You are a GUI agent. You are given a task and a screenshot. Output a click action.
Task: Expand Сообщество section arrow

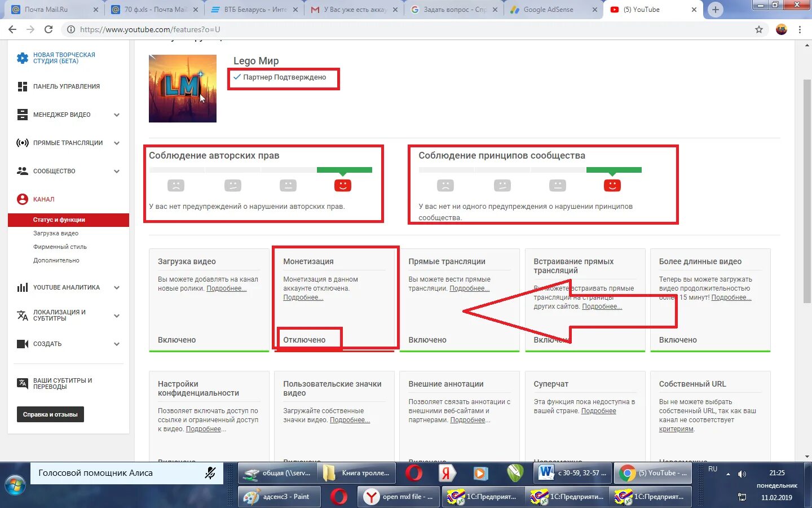coord(117,171)
